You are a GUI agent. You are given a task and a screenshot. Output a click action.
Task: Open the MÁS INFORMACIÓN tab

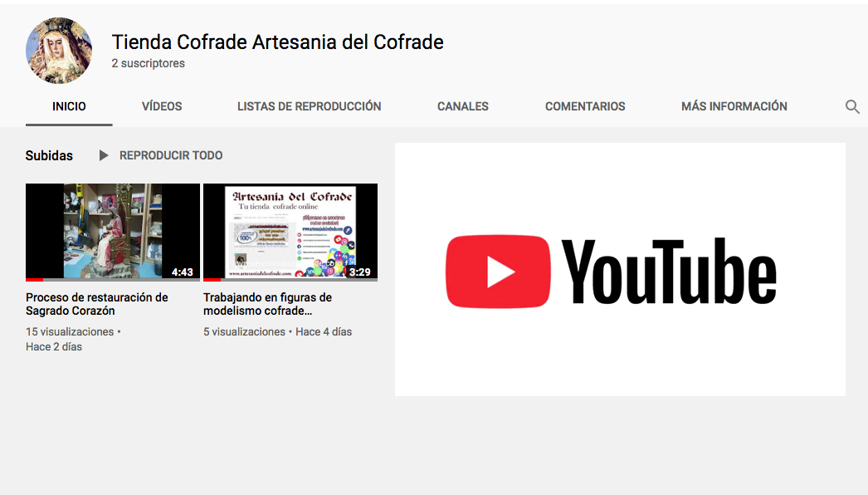click(x=734, y=106)
